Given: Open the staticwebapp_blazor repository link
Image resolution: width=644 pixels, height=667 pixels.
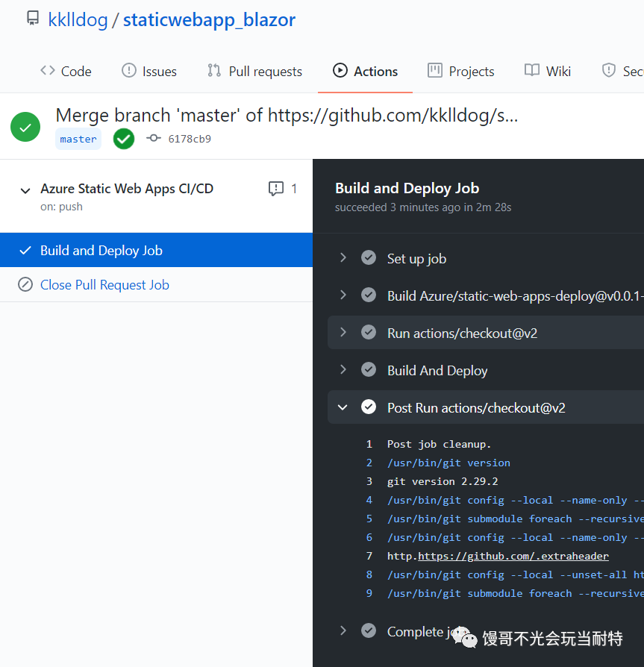Looking at the screenshot, I should click(x=209, y=19).
